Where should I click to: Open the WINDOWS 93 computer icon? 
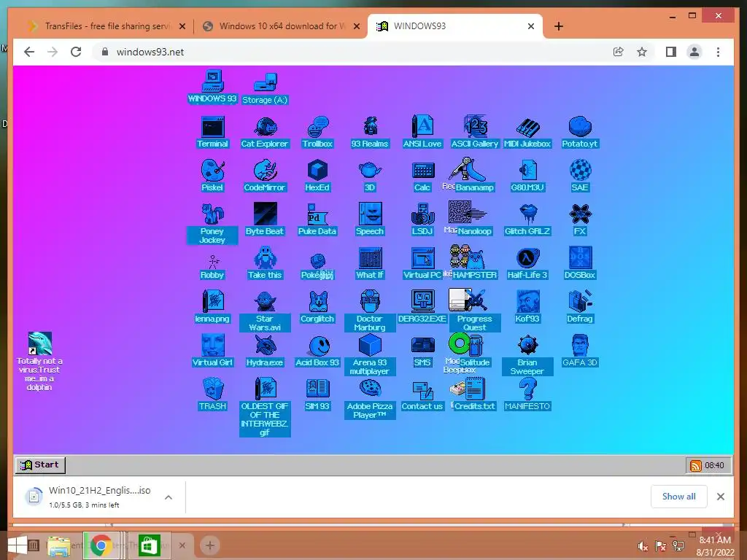(x=212, y=87)
